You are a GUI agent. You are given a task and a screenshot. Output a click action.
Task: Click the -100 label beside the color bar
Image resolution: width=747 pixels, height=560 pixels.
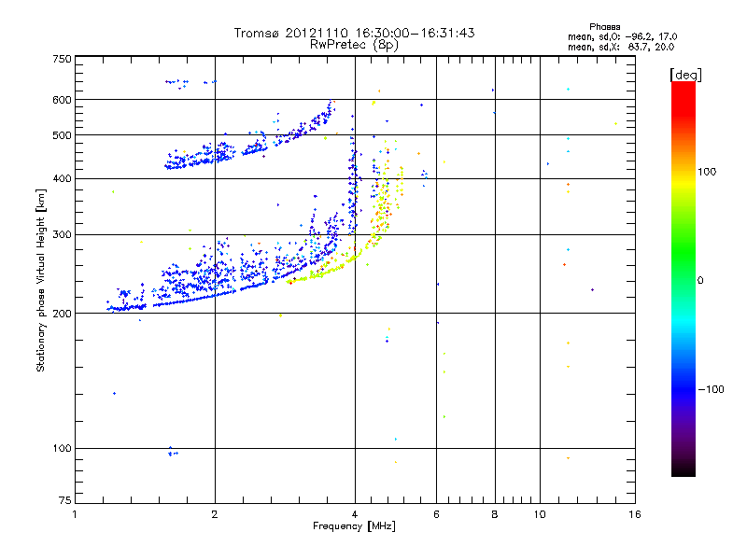point(711,389)
